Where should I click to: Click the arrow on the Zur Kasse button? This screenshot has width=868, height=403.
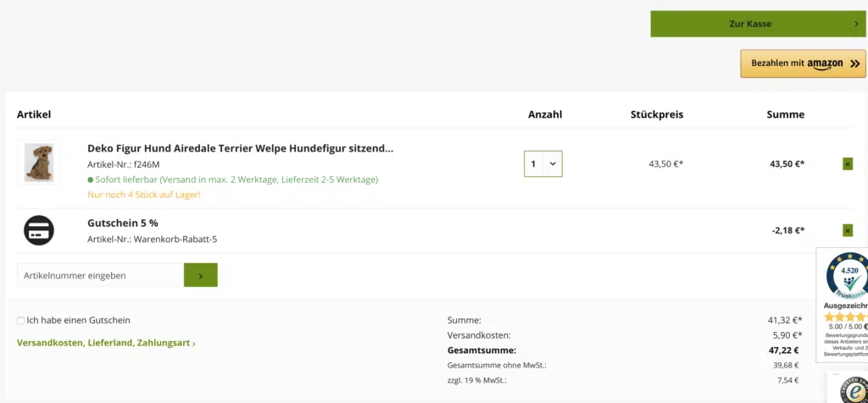(856, 24)
